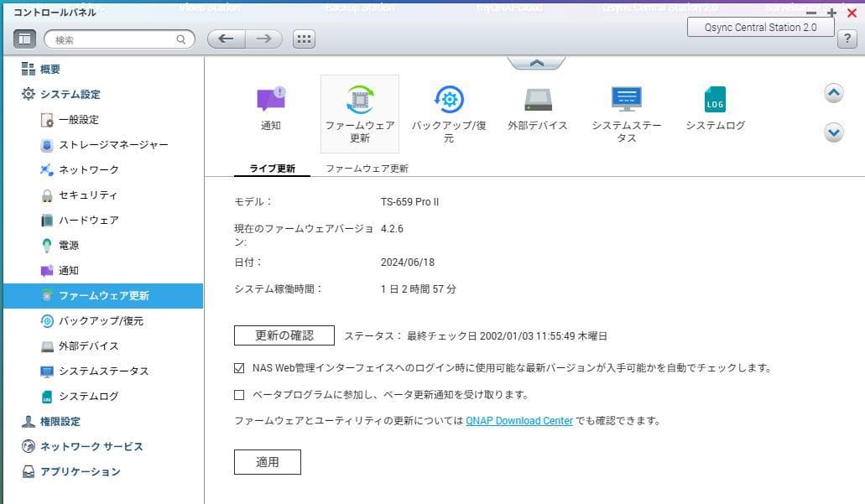The height and width of the screenshot is (504, 865).
Task: Enable beta program participation checkbox
Action: 239,394
